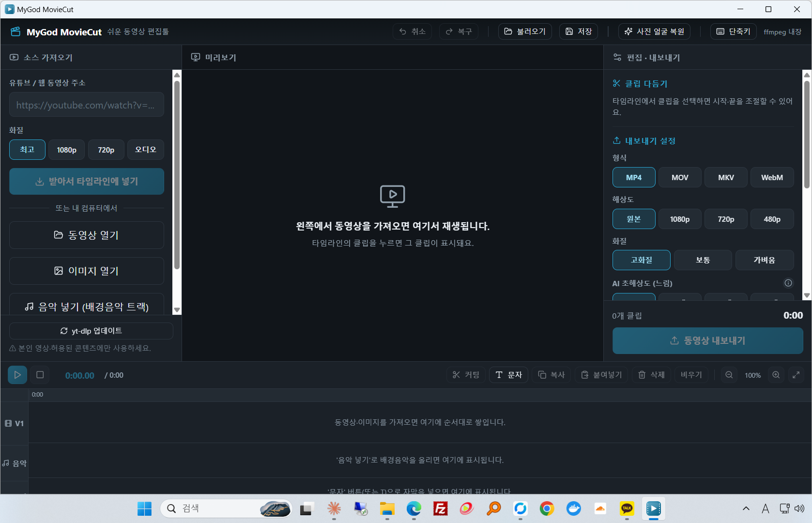
Task: Zoom in the timeline
Action: pyautogui.click(x=776, y=375)
